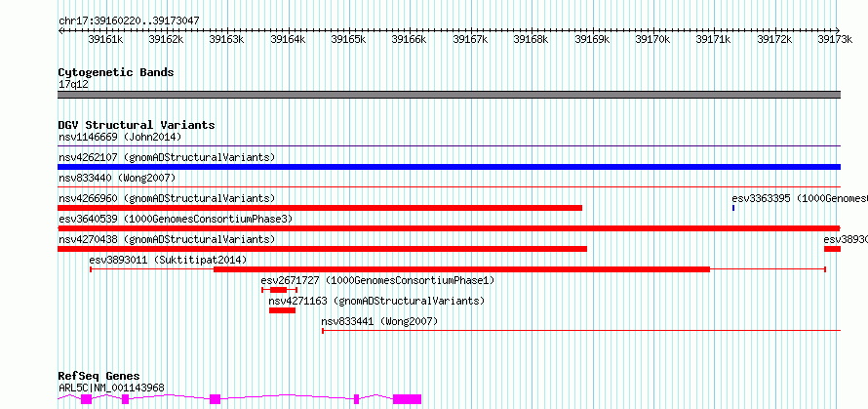Click the gray 17q12 cytogenetic band bar

449,95
